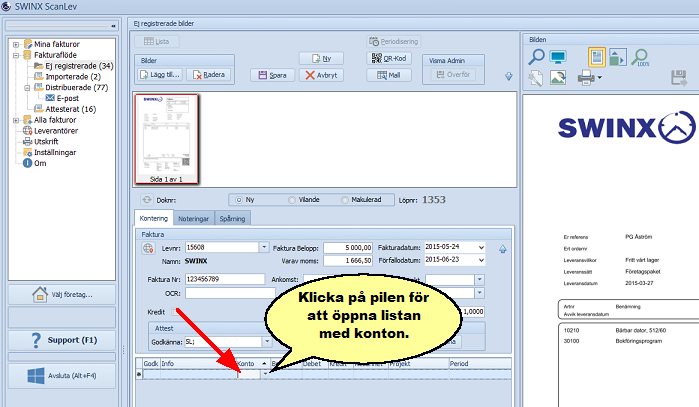Screen dimensions: 699x407
Task: Click the Radera button
Action: point(209,75)
